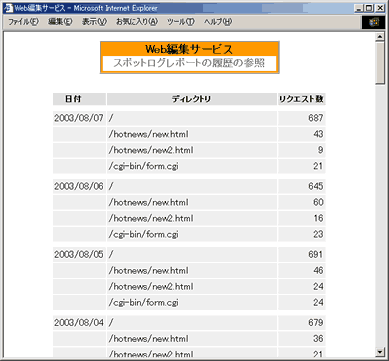389x361 pixels.
Task: Click the vertical scrollbar thumb
Action: coord(380,63)
